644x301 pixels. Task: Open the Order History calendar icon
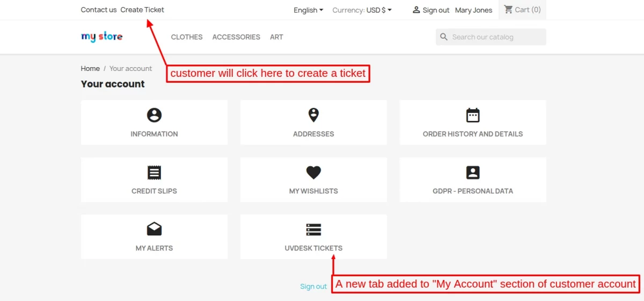(473, 115)
